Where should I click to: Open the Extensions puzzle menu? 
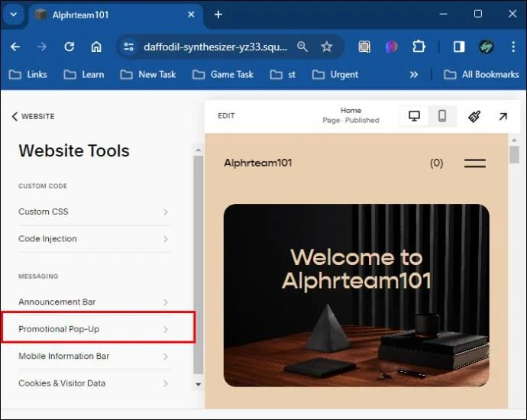419,47
